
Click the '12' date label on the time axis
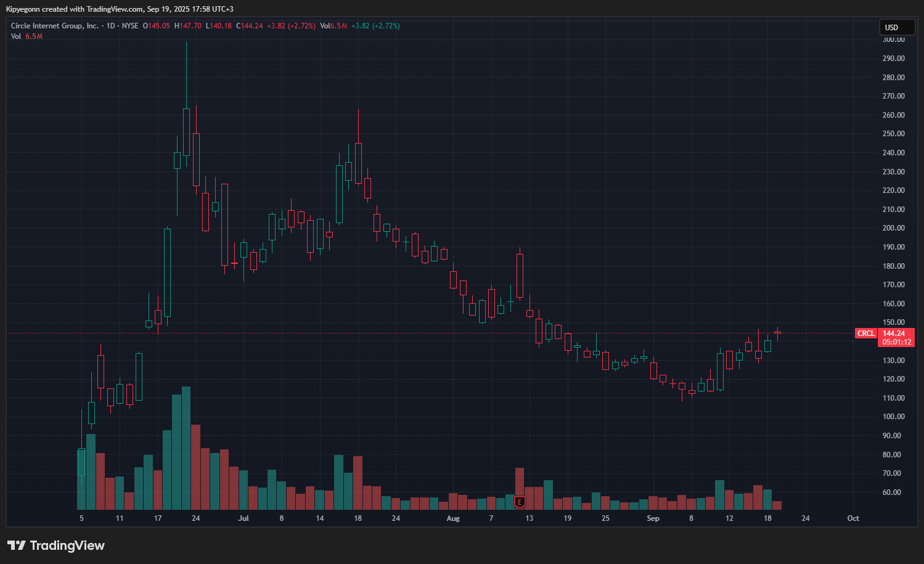[729, 518]
